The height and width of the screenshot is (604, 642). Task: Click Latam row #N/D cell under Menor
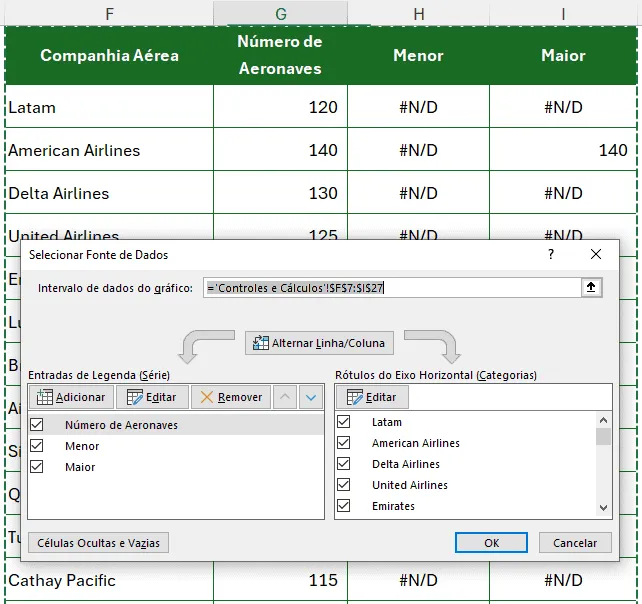(x=418, y=107)
